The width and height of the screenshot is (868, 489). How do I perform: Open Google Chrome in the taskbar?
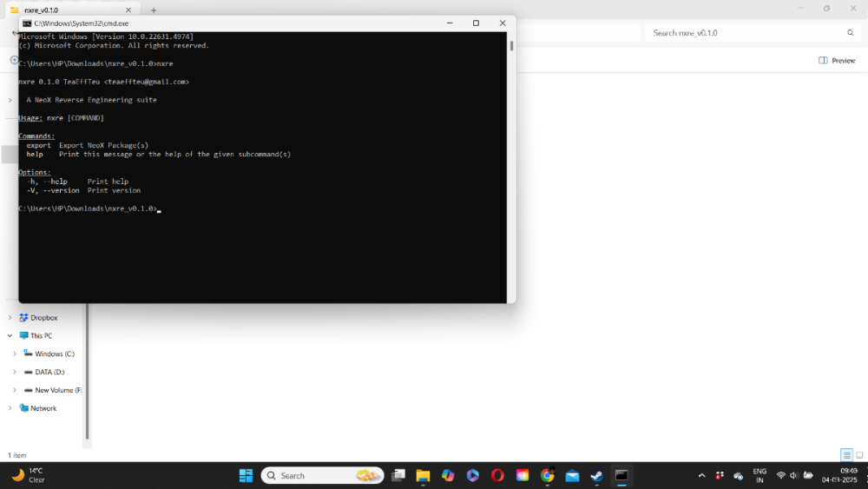pos(547,475)
